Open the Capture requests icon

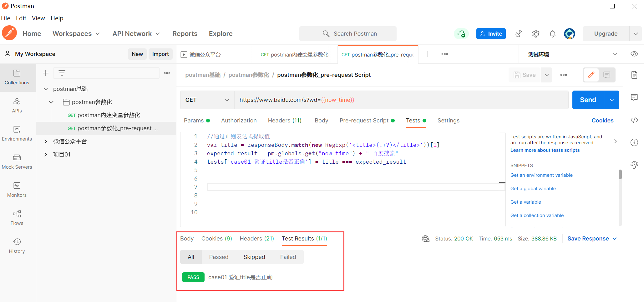[x=519, y=33]
